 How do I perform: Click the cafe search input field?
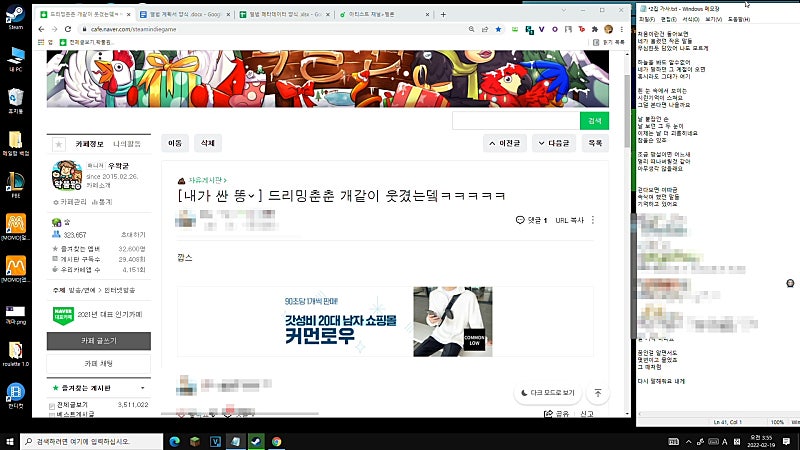(516, 121)
